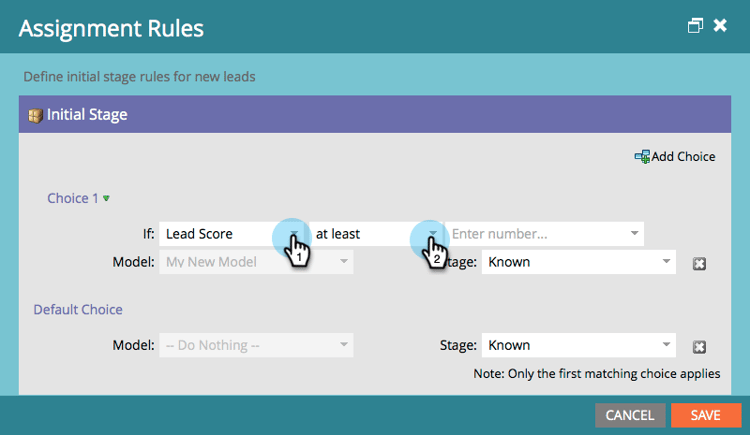Open the My New Model dropdown
The width and height of the screenshot is (750, 435).
tap(343, 262)
